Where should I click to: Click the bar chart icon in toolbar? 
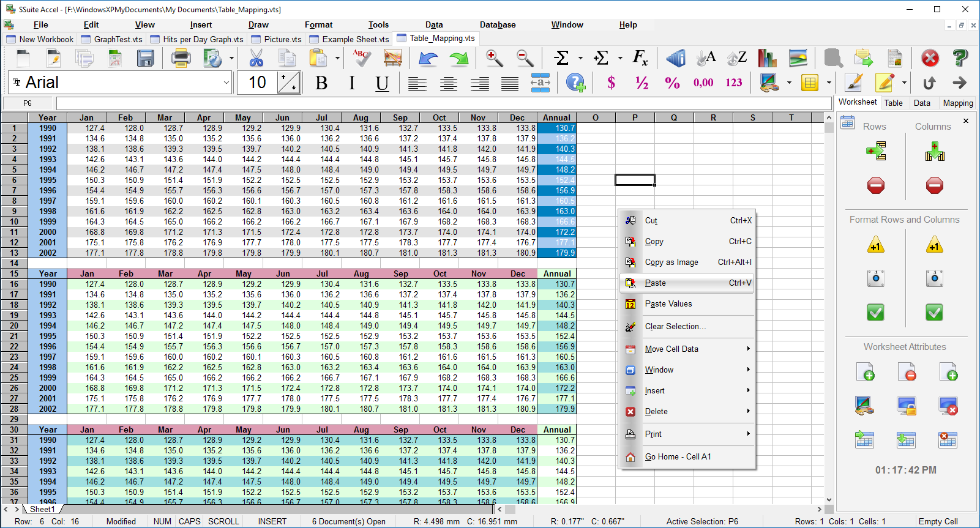[x=767, y=58]
